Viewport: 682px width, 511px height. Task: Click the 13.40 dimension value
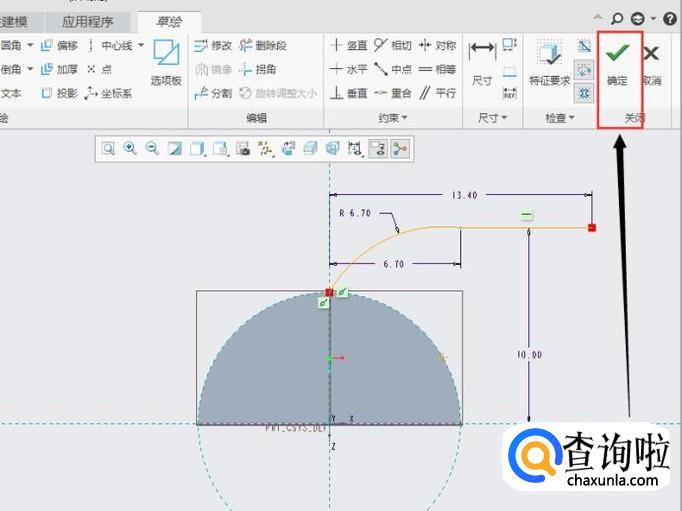464,195
